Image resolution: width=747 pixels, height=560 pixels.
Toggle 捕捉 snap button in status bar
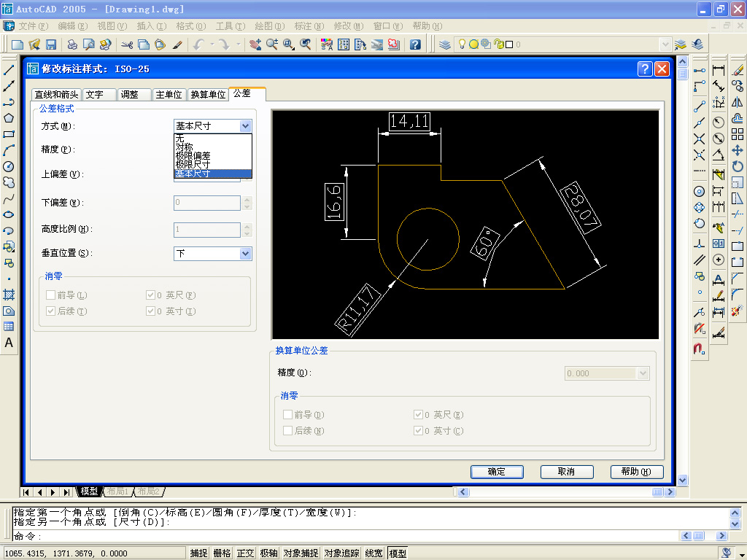coord(198,553)
